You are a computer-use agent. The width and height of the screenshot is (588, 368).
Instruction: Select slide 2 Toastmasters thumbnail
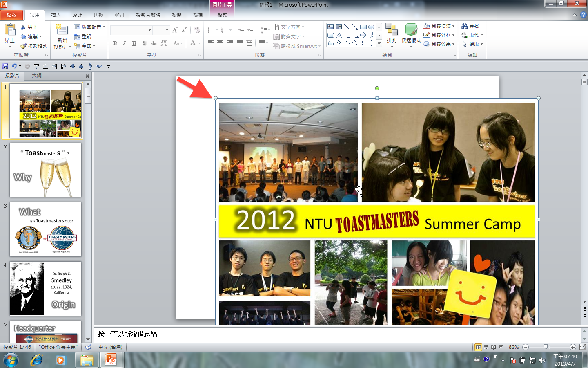46,170
